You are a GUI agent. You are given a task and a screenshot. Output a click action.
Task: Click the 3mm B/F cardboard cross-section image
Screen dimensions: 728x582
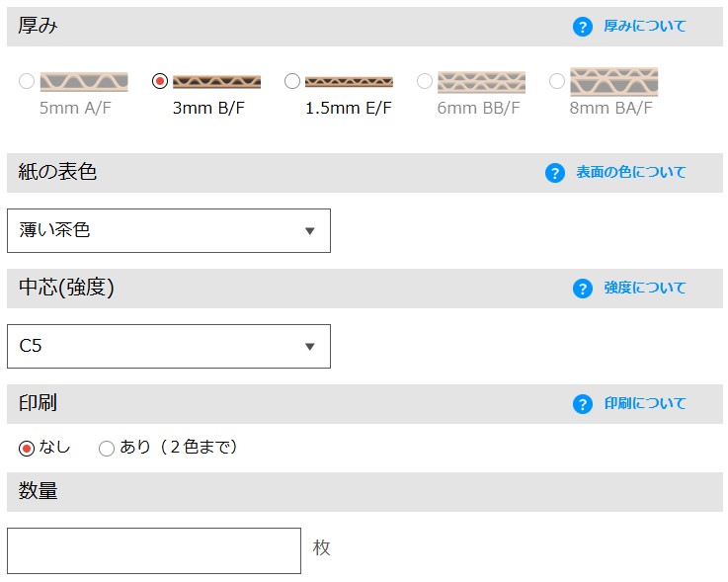click(216, 81)
